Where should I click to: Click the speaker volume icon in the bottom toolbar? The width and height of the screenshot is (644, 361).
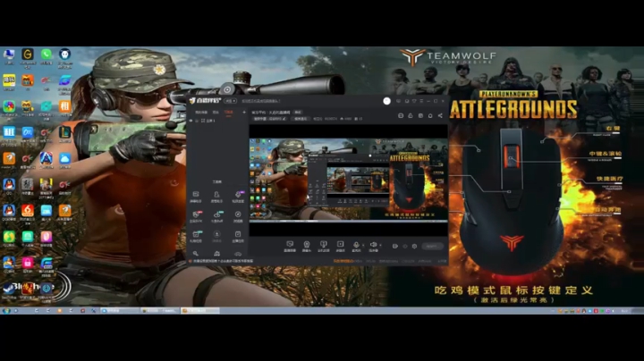[x=373, y=245]
